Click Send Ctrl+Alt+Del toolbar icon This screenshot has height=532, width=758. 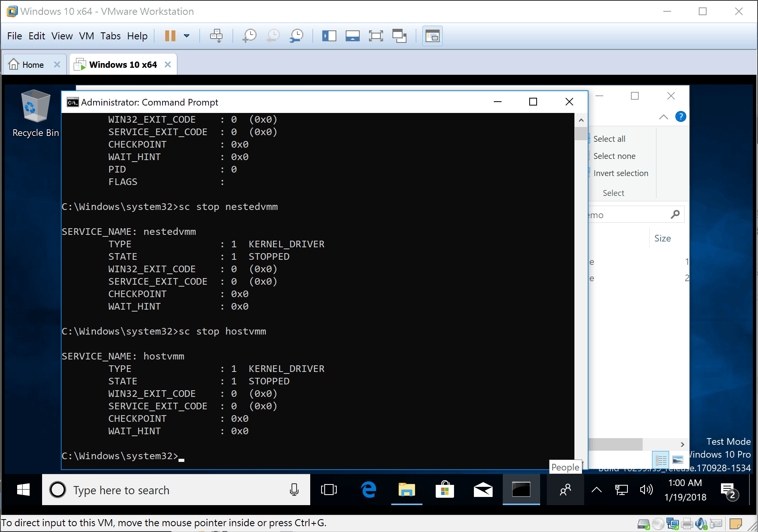click(x=216, y=36)
